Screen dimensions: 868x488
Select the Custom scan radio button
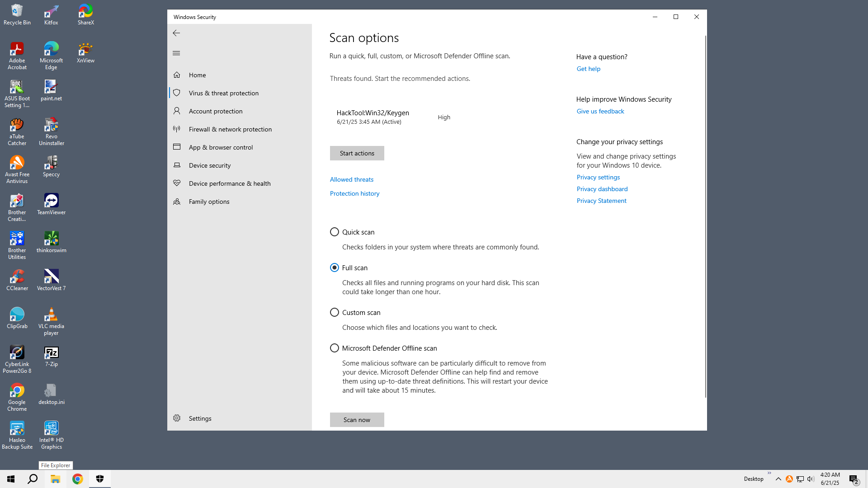click(334, 312)
